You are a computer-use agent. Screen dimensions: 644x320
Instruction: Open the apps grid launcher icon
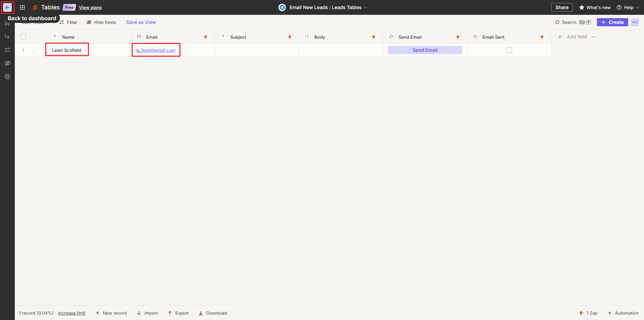[x=23, y=7]
